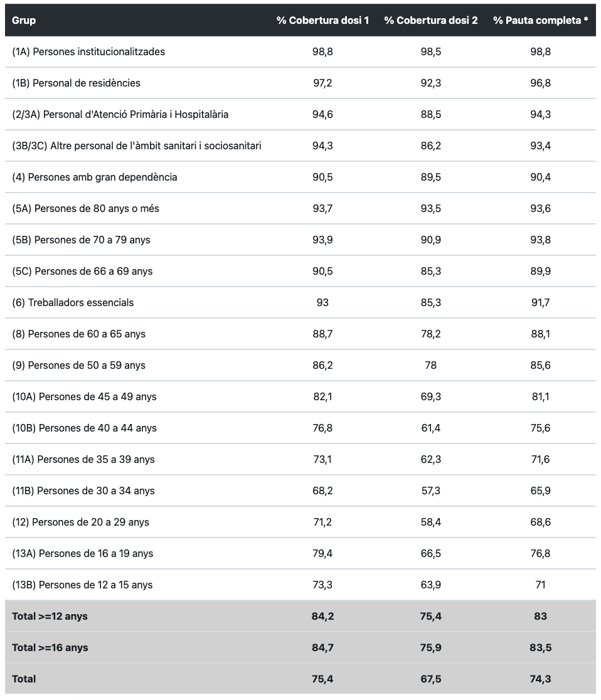Click the % Cobertura dosi 2 header
The height and width of the screenshot is (700, 601).
(430, 21)
